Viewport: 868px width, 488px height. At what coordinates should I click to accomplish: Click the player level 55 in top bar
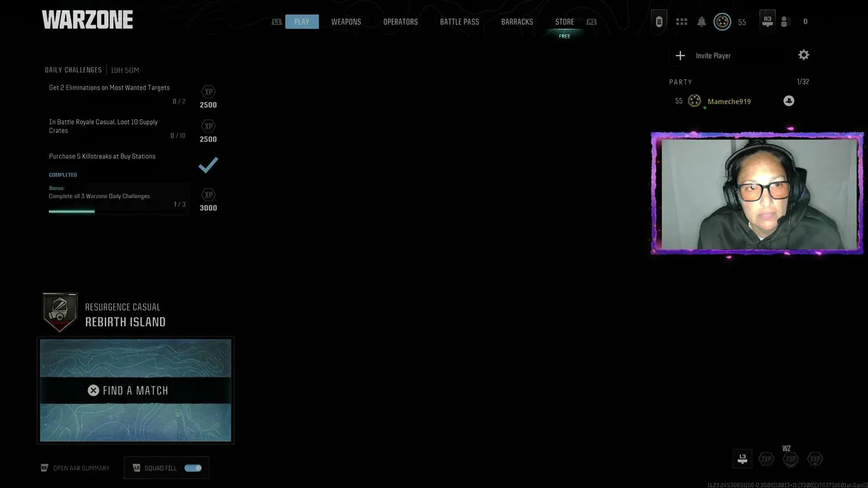[x=742, y=22]
